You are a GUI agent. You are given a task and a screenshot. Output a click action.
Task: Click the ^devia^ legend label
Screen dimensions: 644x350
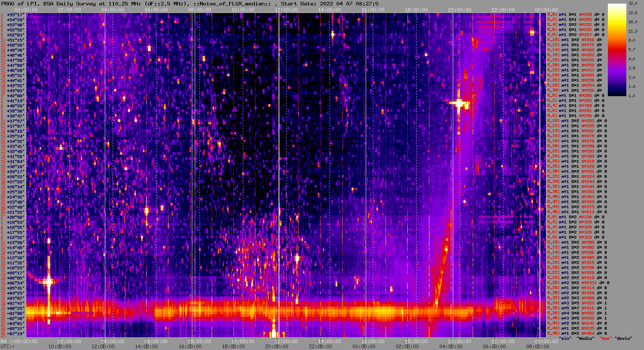pos(623,338)
